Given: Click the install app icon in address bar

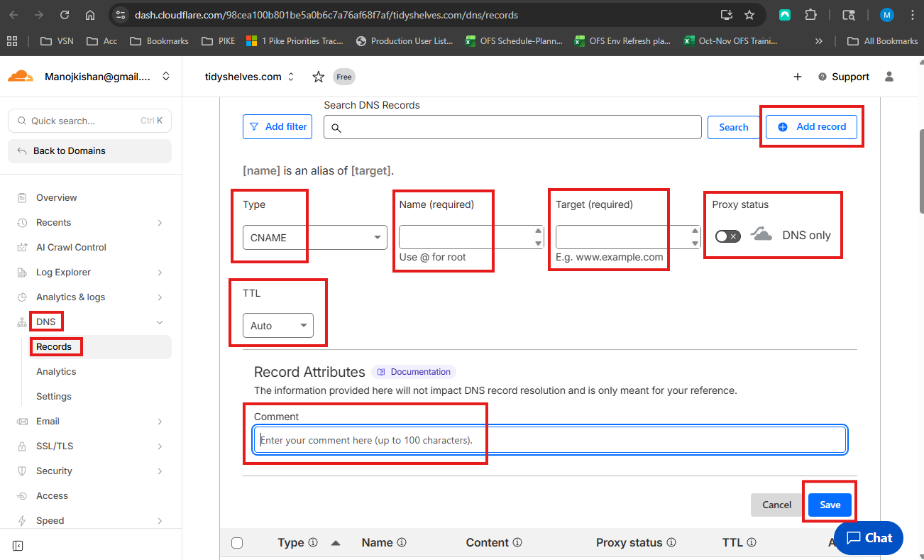Looking at the screenshot, I should click(x=726, y=15).
